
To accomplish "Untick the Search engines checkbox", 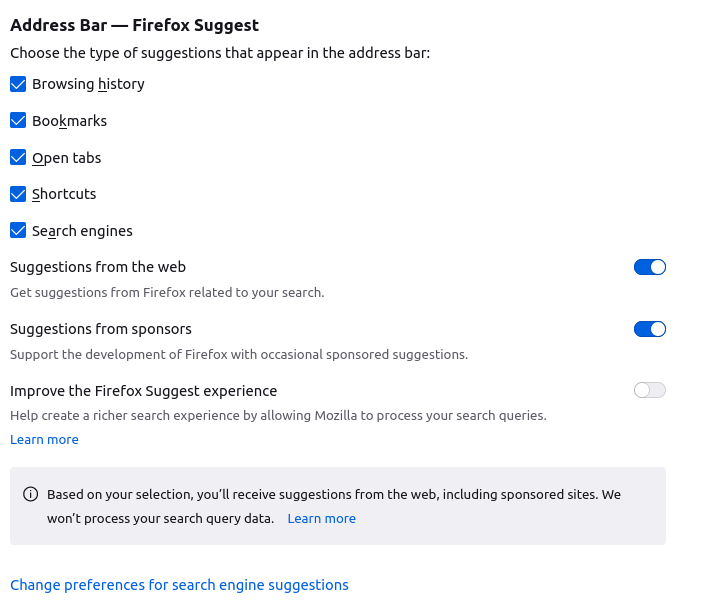I will (18, 231).
